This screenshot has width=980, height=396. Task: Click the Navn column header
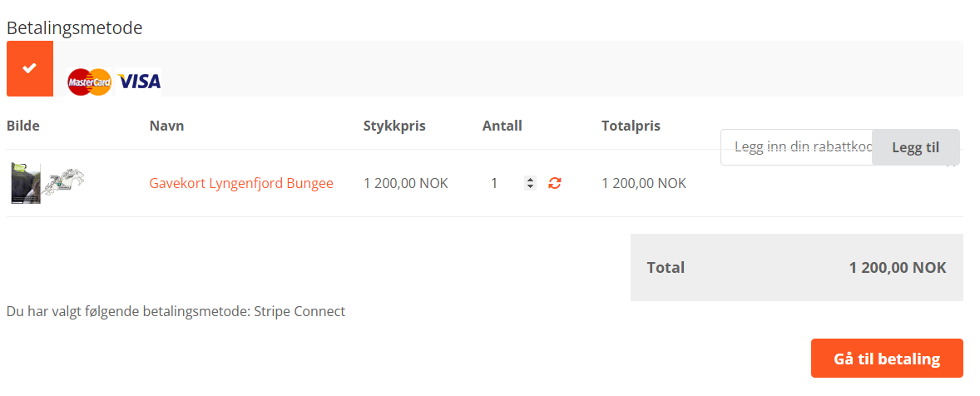point(167,126)
